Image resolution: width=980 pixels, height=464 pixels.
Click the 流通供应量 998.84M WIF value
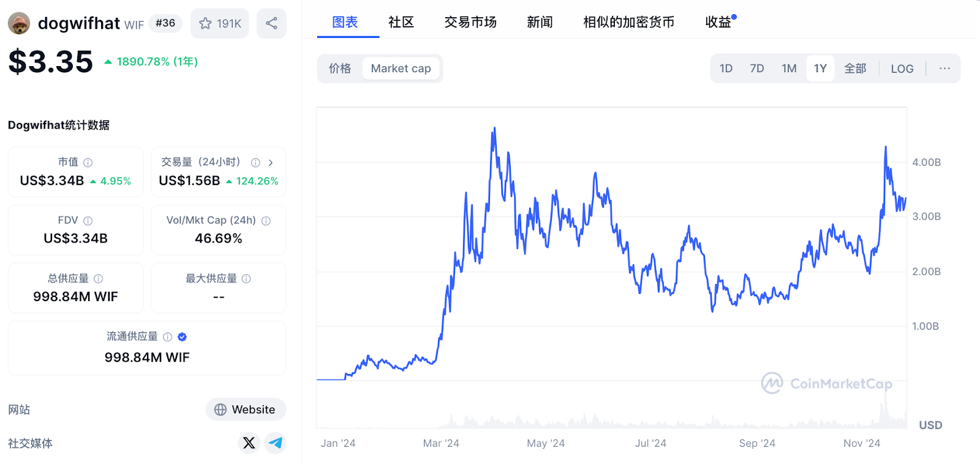click(x=147, y=357)
